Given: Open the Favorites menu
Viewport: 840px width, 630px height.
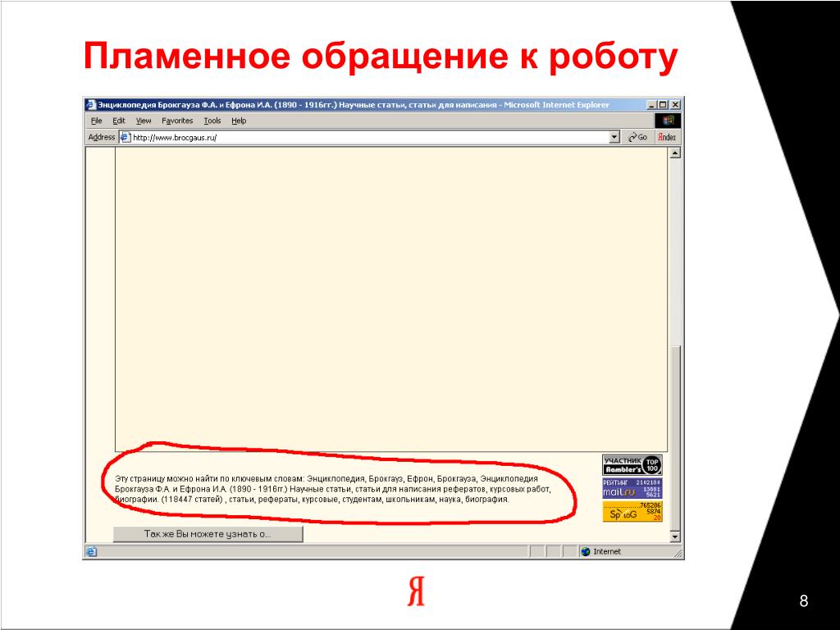Looking at the screenshot, I should coord(177,121).
